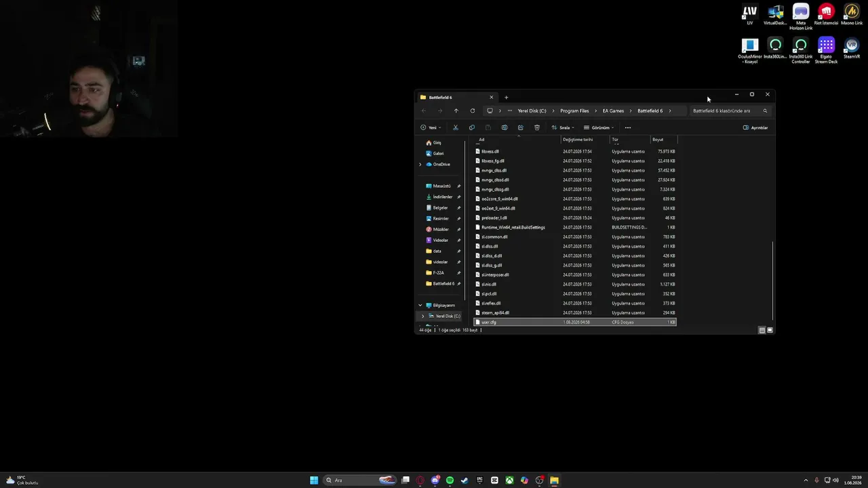Screen dimensions: 868x488
Task: Navigate to Program Files breadcrumb
Action: (x=574, y=110)
